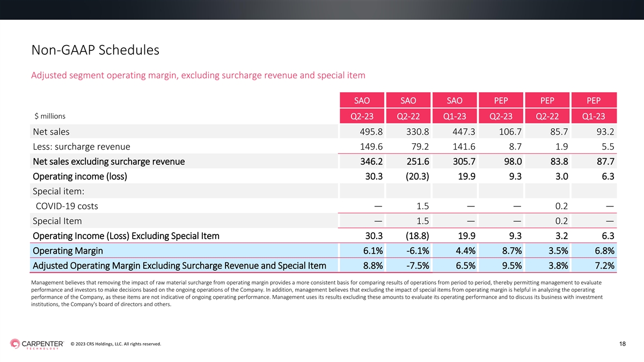Click the Non-GAAP Schedules title
Viewport: 644px width, 362px height.
coord(96,51)
